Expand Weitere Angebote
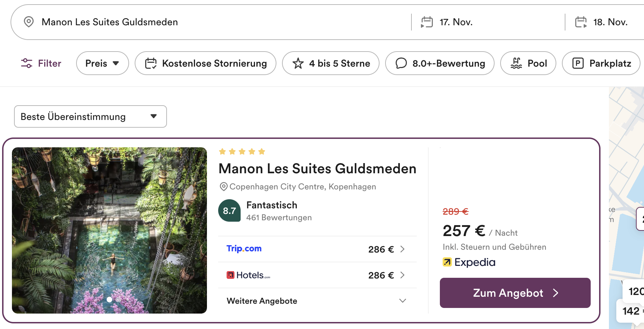 [x=317, y=301]
